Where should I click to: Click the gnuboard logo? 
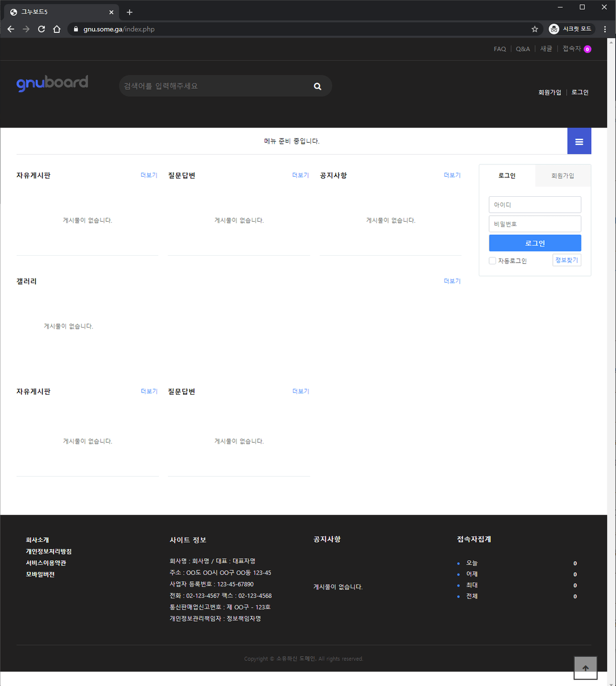tap(52, 83)
